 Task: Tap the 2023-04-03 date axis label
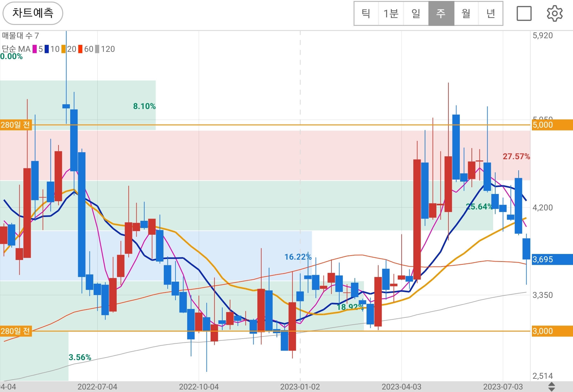point(402,387)
